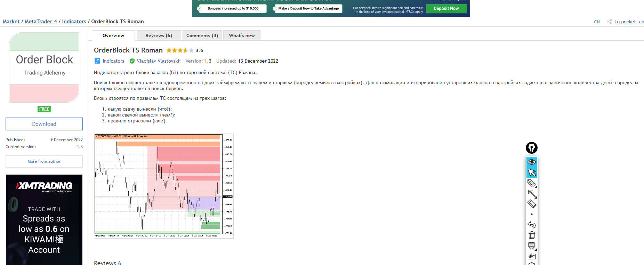Open the XMTrading advertisement in the sidebar
The image size is (644, 265).
click(x=44, y=220)
